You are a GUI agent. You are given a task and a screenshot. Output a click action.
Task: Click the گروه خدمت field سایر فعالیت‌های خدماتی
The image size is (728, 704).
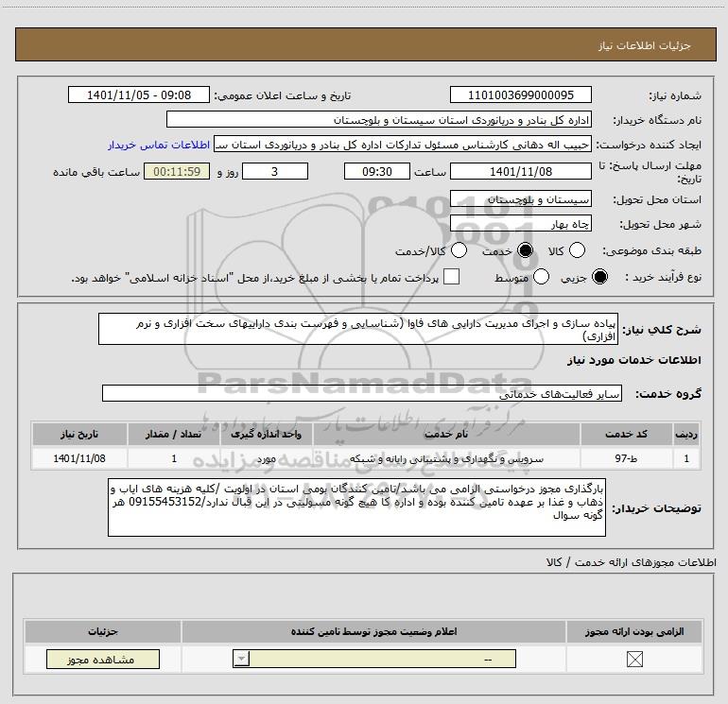pos(362,393)
